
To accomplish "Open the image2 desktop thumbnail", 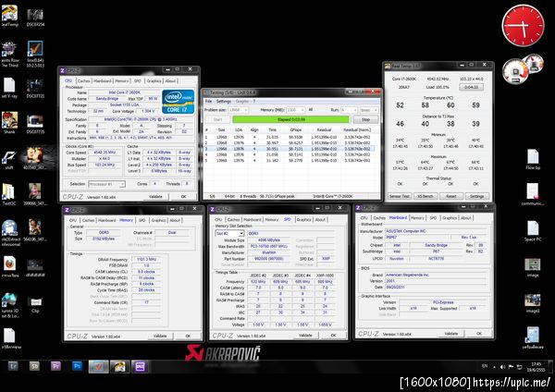I will pos(533,302).
